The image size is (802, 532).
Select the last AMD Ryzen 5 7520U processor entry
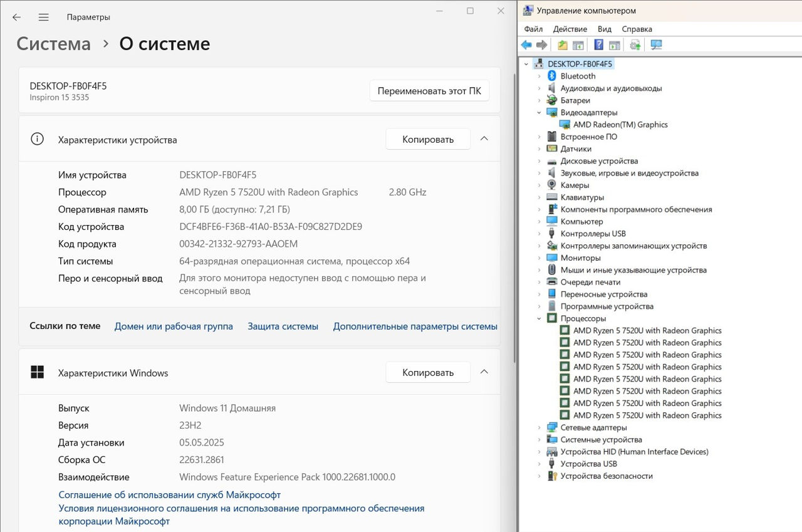coord(647,415)
